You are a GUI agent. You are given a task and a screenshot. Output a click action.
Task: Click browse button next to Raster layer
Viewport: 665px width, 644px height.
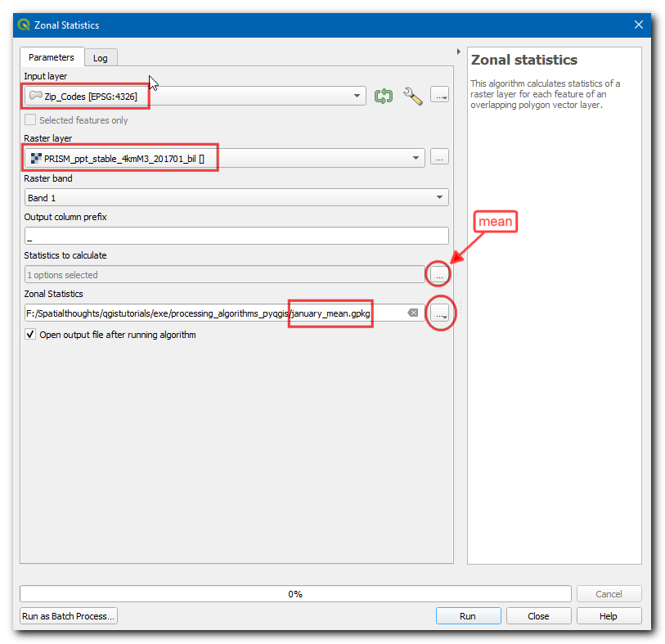click(440, 156)
